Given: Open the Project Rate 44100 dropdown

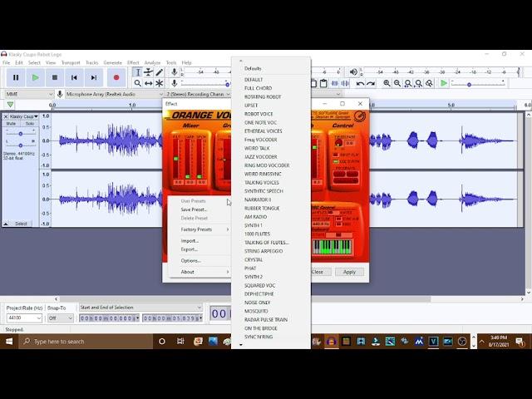Looking at the screenshot, I should [x=24, y=318].
